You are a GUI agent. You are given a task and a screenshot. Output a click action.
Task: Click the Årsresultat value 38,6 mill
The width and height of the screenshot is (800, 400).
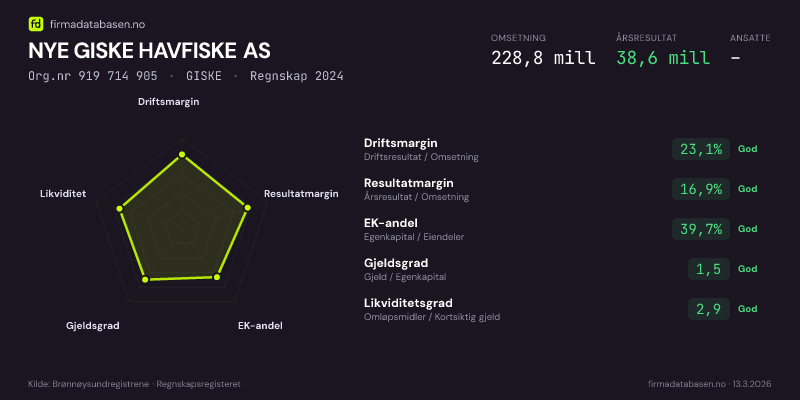tap(663, 57)
